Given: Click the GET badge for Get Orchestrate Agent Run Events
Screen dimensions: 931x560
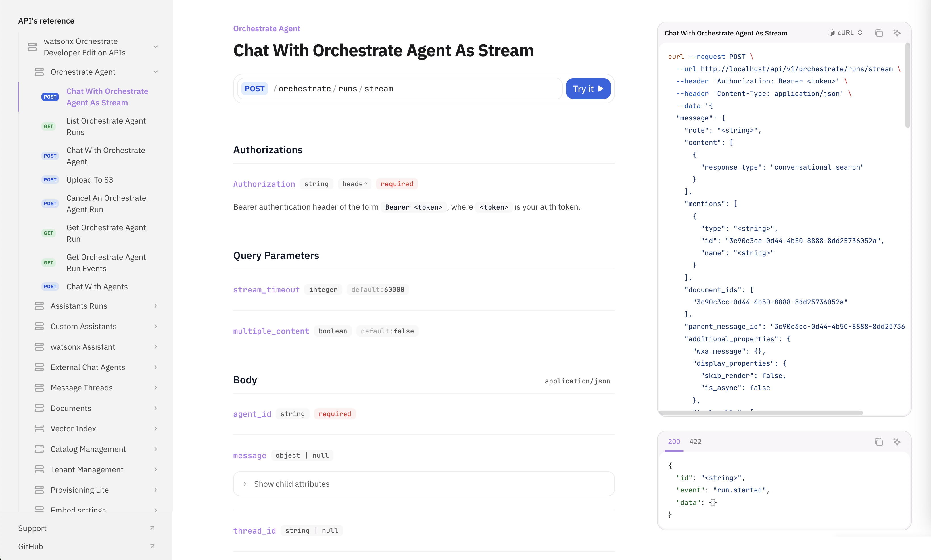Looking at the screenshot, I should 48,263.
